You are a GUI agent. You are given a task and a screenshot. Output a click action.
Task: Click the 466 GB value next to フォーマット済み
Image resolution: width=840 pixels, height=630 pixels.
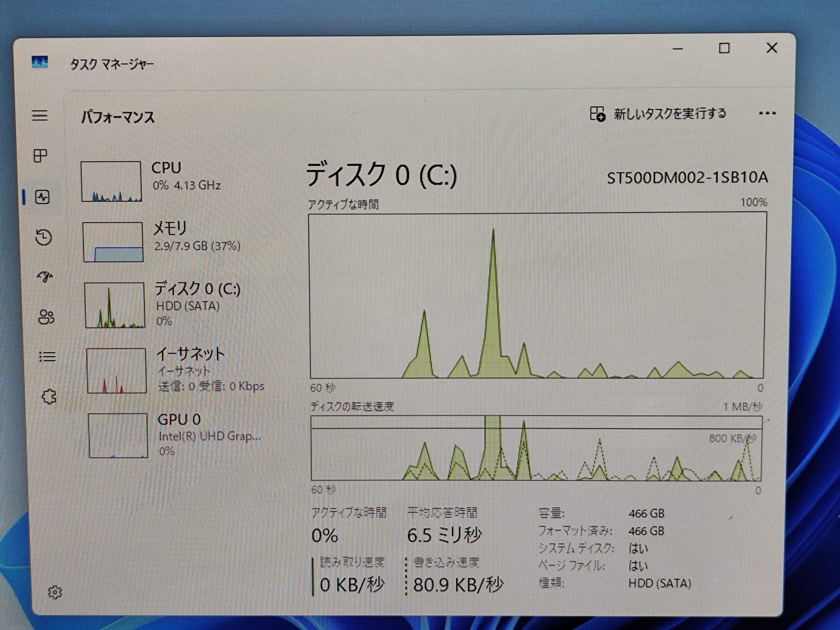click(646, 531)
